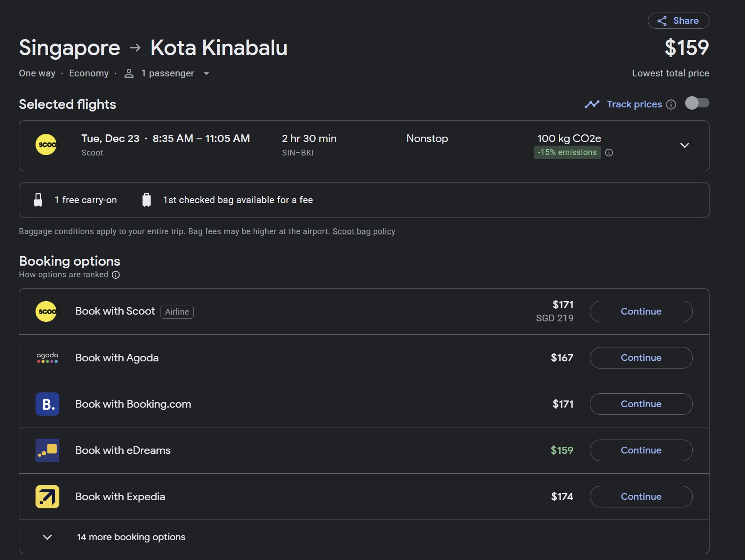The height and width of the screenshot is (560, 745).
Task: Continue booking with eDreams
Action: [641, 450]
